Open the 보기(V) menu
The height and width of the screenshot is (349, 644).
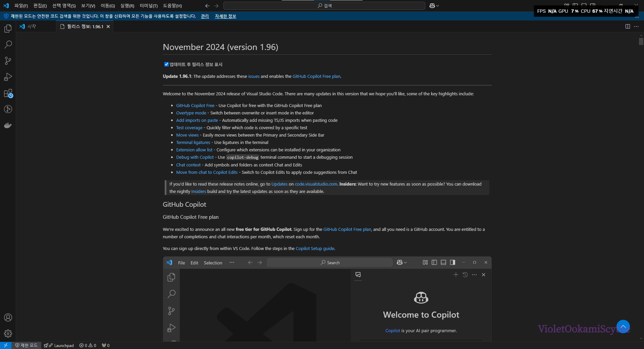pos(88,6)
